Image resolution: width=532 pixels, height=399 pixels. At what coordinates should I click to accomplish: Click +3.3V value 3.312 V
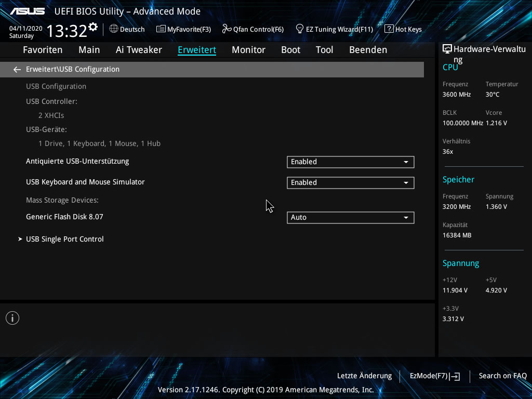click(x=453, y=319)
